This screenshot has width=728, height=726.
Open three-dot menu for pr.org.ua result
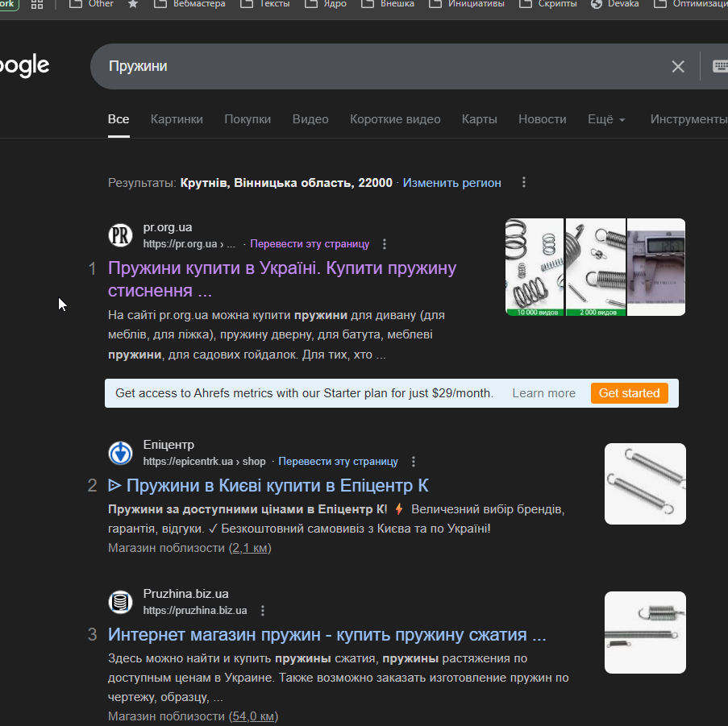(384, 244)
